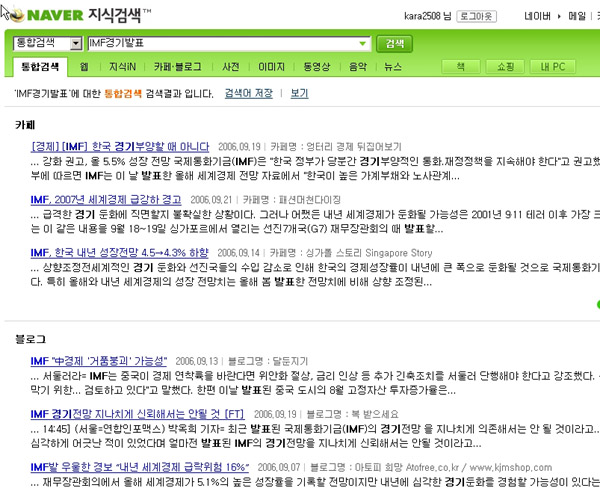This screenshot has height=488, width=600.
Task: Click date 2006.09.21 of second cafe result
Action: [211, 200]
